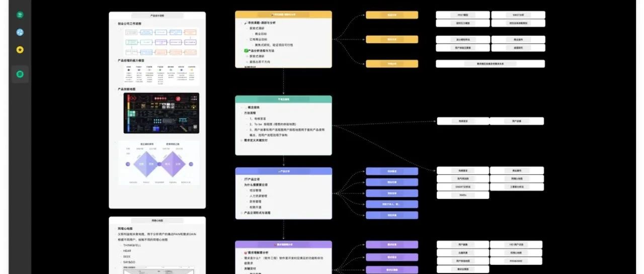Click the purple 需求理解 card header

[283, 244]
